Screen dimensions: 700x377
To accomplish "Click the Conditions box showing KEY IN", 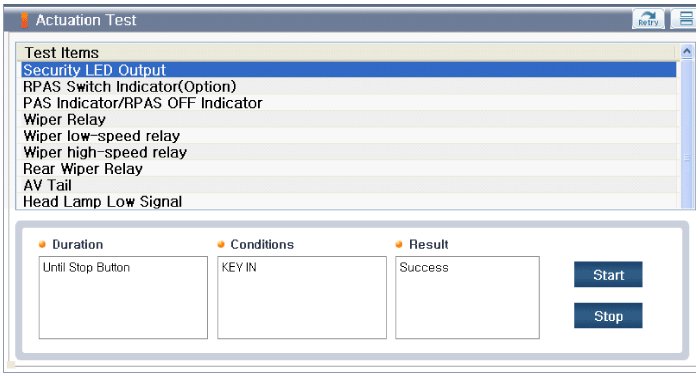I will coord(302,297).
